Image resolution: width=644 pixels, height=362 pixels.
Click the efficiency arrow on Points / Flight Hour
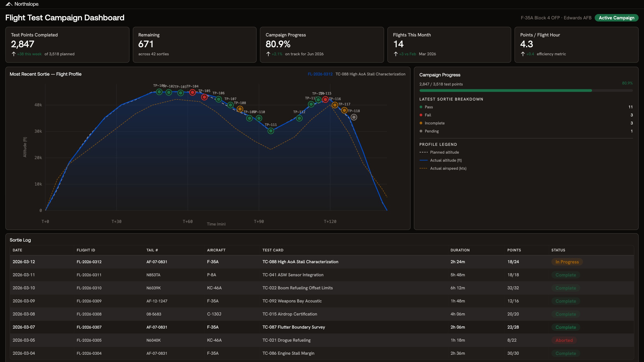522,54
